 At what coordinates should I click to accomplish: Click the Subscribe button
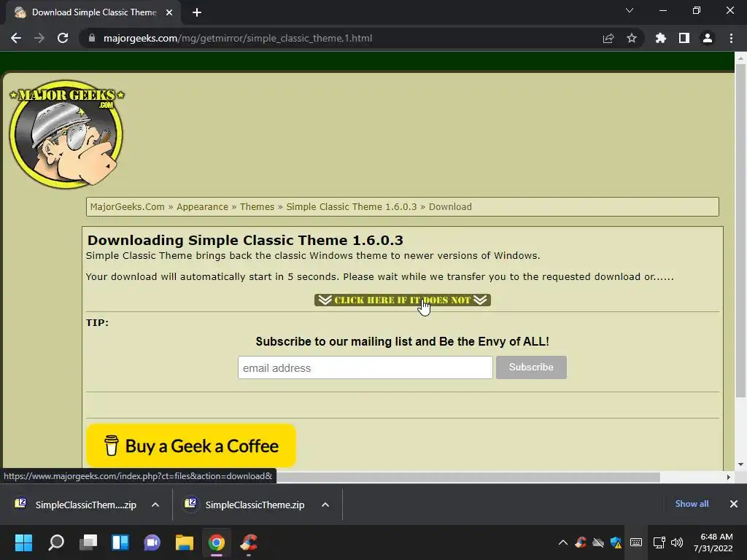(x=531, y=367)
